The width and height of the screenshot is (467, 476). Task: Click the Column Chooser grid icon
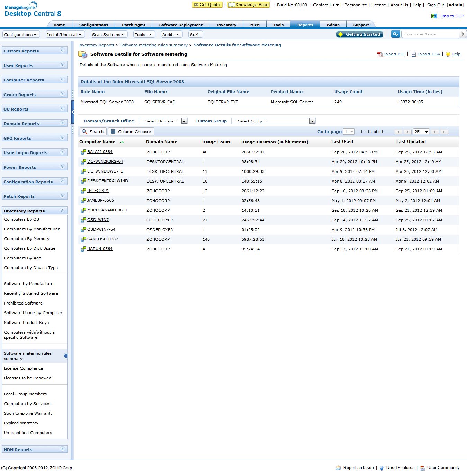pyautogui.click(x=113, y=132)
